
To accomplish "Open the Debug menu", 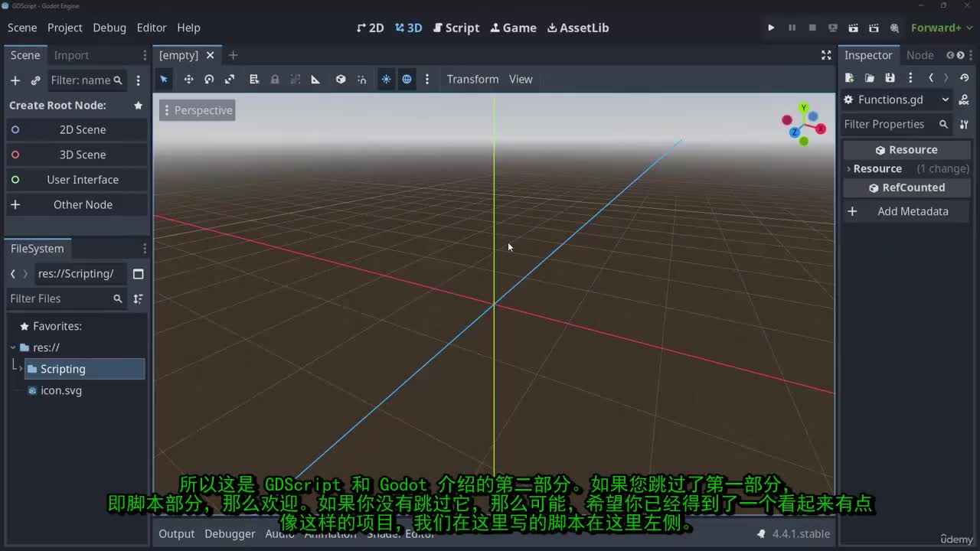I will click(109, 28).
